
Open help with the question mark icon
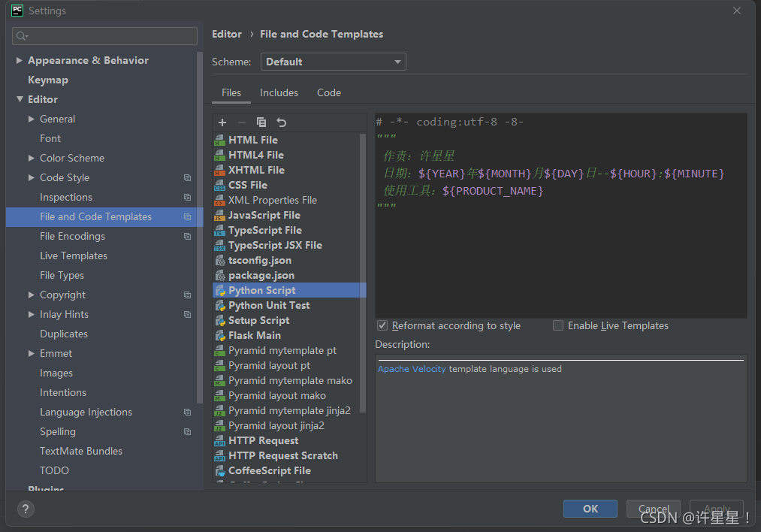(x=26, y=509)
